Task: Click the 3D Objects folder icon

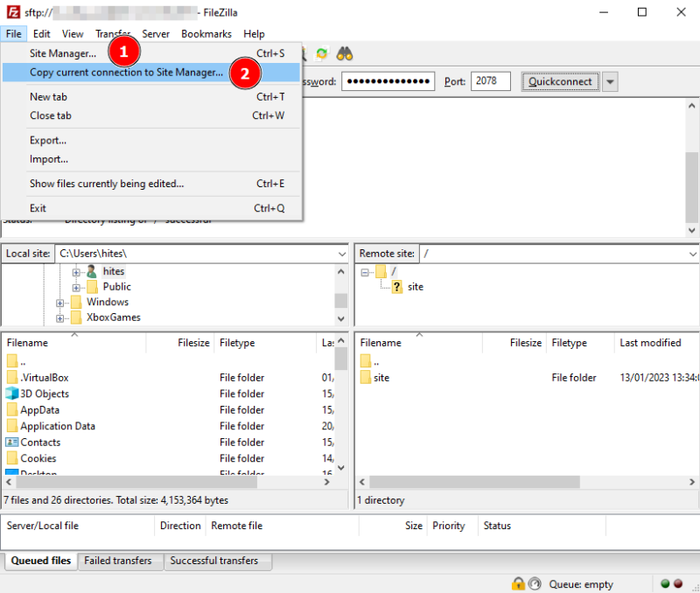Action: [x=12, y=394]
